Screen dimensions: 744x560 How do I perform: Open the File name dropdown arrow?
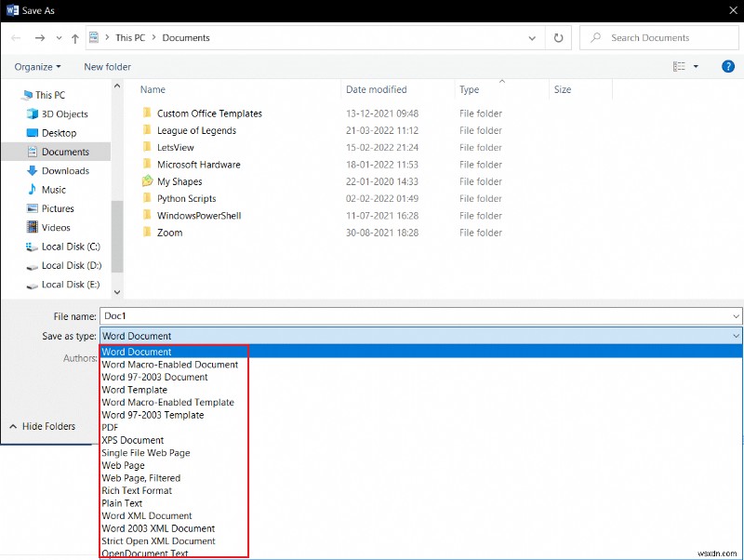(x=734, y=316)
